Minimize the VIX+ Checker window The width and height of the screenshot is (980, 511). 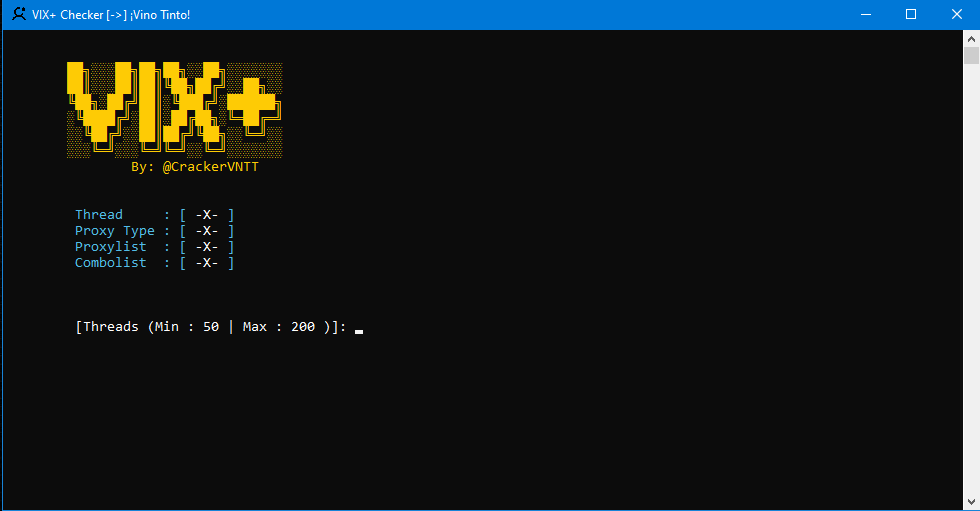click(x=866, y=14)
